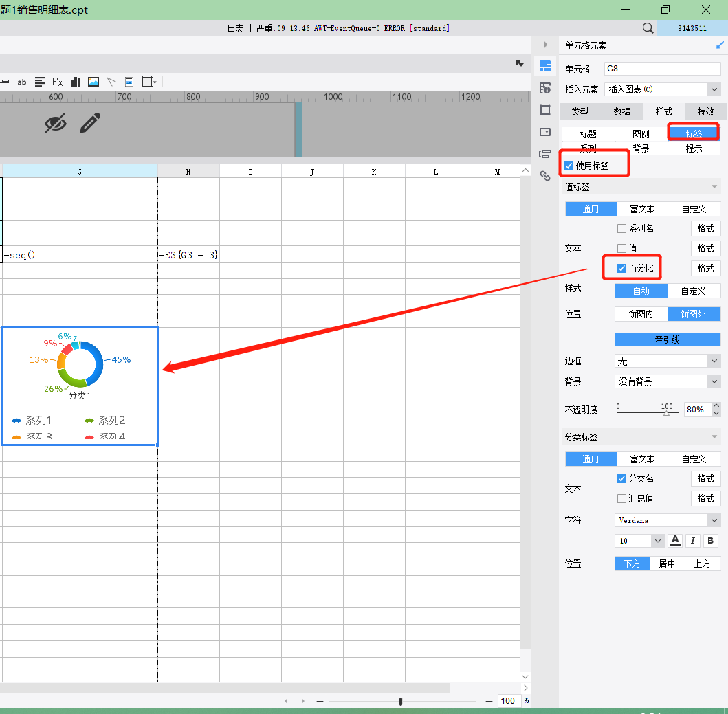The height and width of the screenshot is (714, 728).
Task: Click 格式 button for 百分比
Action: coord(706,268)
